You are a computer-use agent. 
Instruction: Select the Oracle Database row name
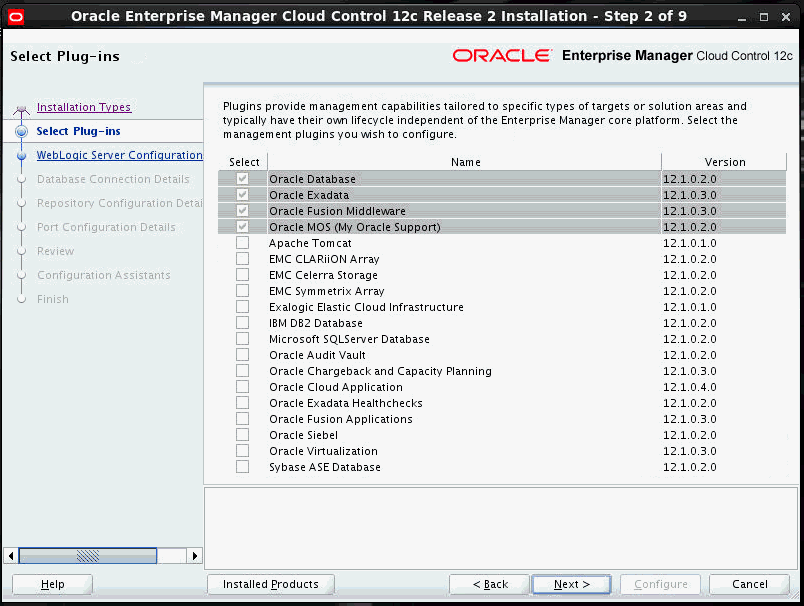[312, 179]
